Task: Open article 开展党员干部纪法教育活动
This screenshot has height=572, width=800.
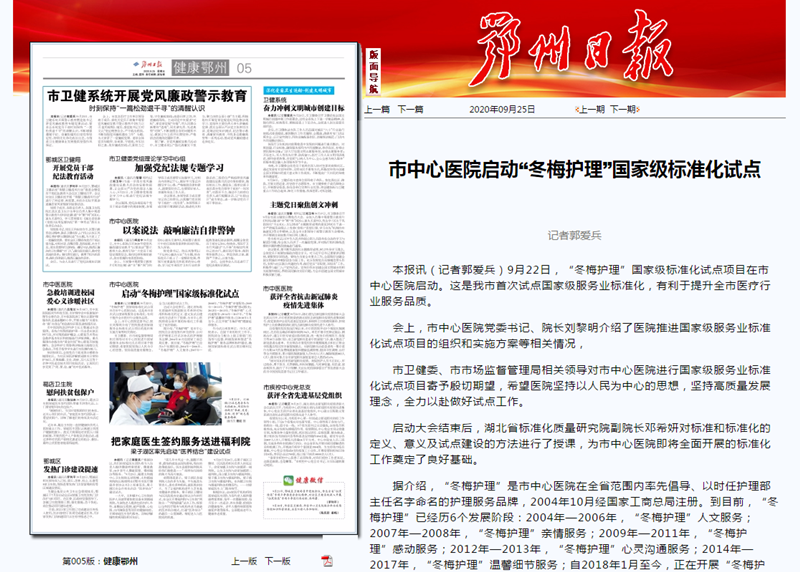Action: coord(73,172)
